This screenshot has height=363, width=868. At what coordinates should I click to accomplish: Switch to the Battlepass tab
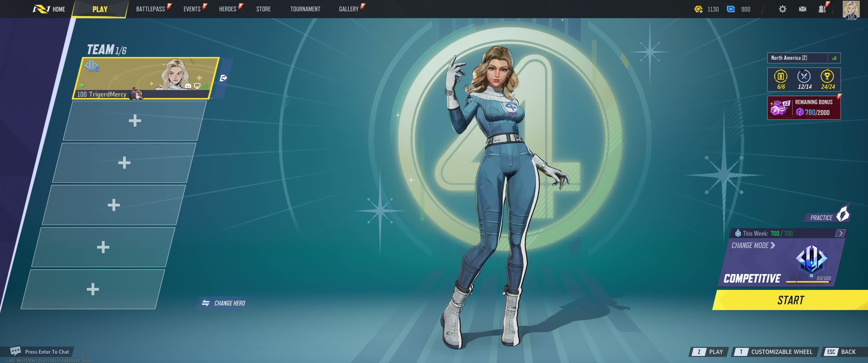(x=150, y=9)
